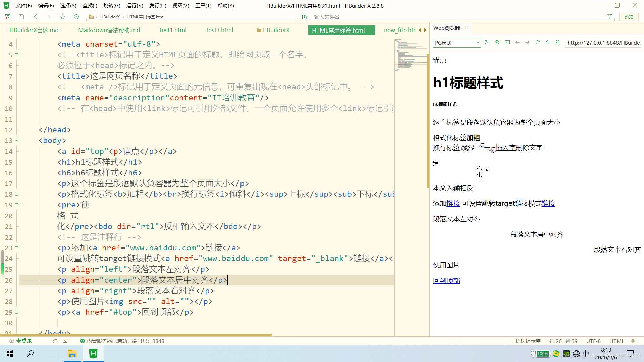The image size is (644, 362).
Task: Open the 运行(R) menu
Action: (x=135, y=6)
